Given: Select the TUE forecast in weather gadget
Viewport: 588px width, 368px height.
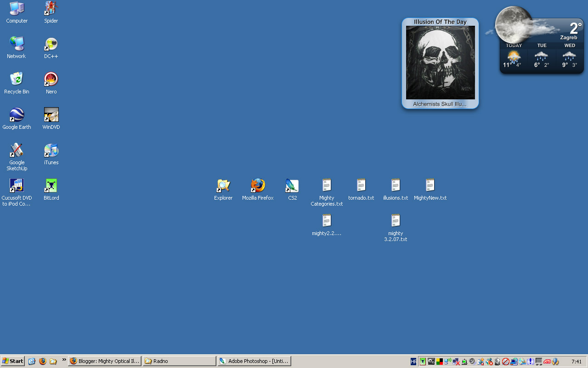Looking at the screenshot, I should point(542,56).
